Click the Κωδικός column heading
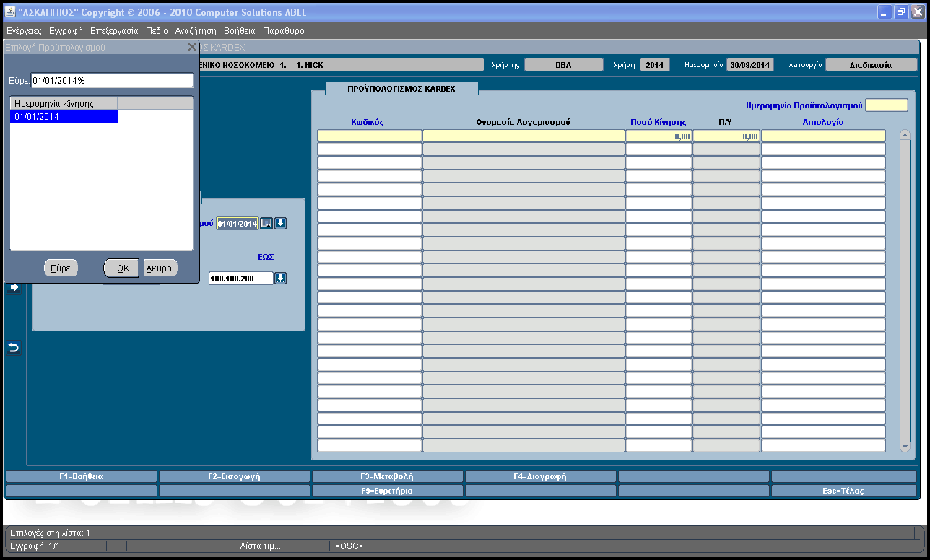This screenshot has width=930, height=560. pyautogui.click(x=368, y=122)
